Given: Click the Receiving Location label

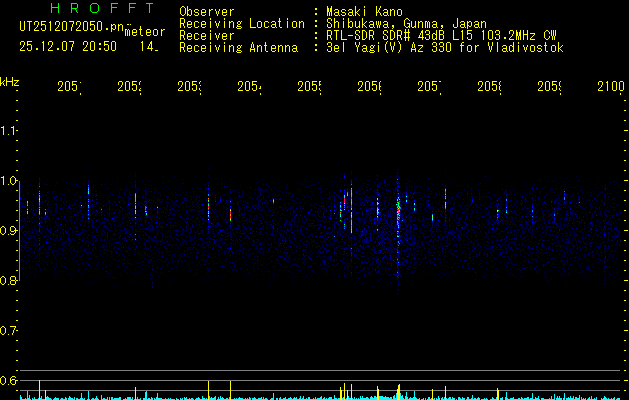Looking at the screenshot, I should tap(242, 24).
